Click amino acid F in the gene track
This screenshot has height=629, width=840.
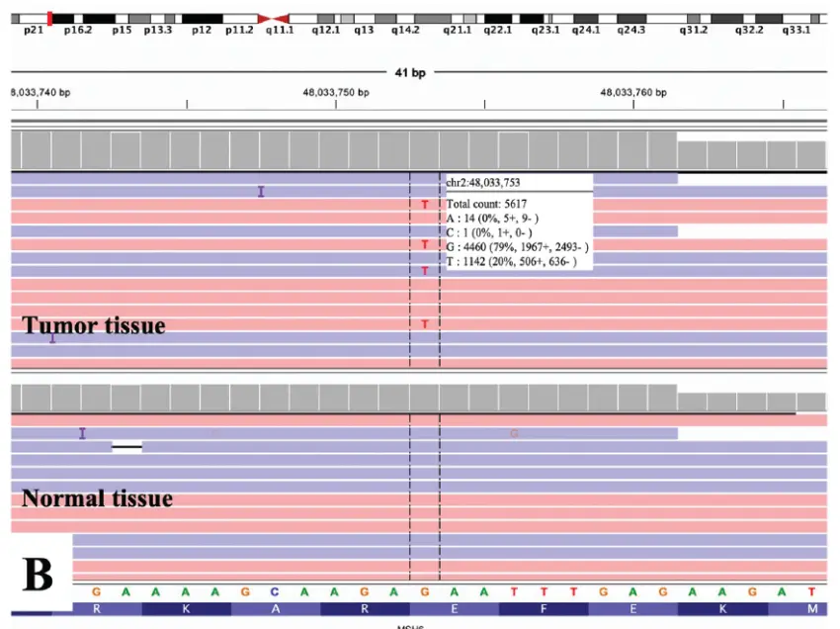[x=544, y=608]
